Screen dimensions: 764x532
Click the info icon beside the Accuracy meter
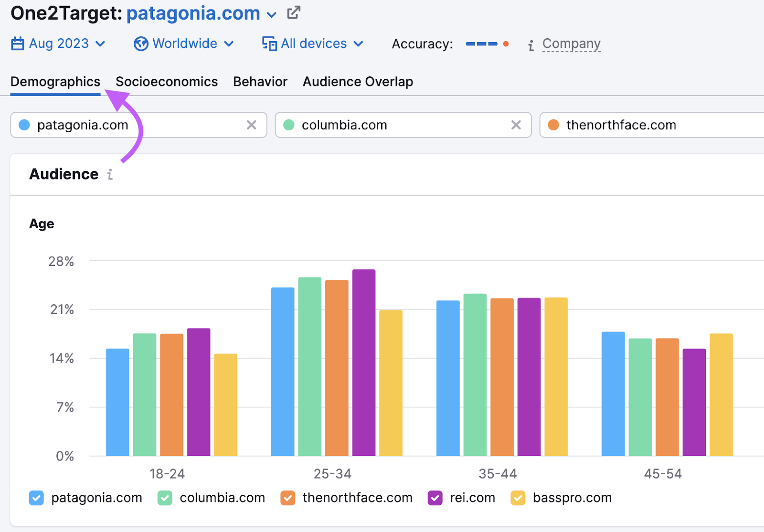click(x=530, y=44)
